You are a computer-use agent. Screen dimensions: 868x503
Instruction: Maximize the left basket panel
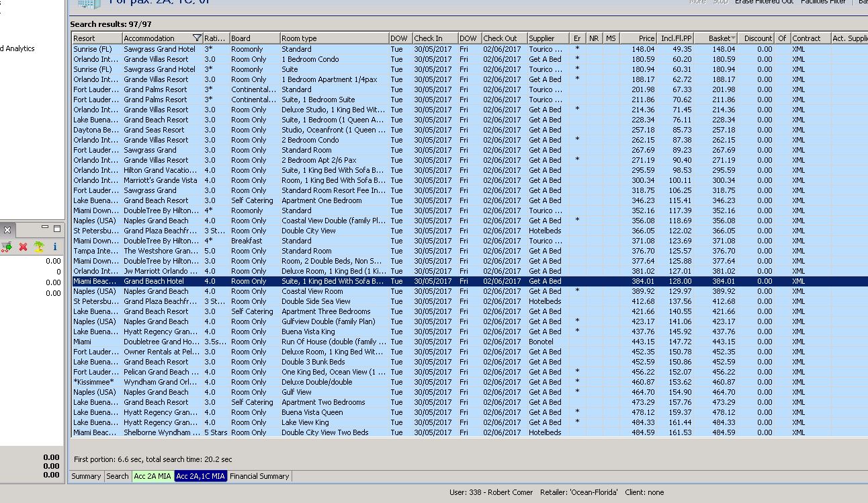click(57, 228)
